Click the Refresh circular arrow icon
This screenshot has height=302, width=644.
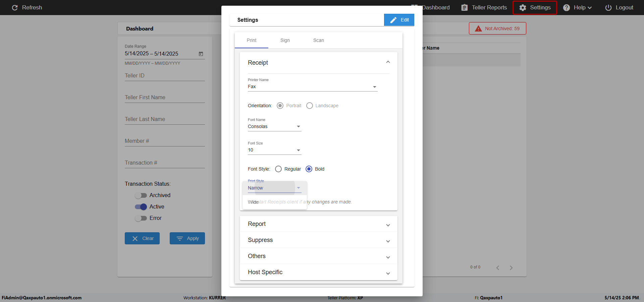pos(15,7)
